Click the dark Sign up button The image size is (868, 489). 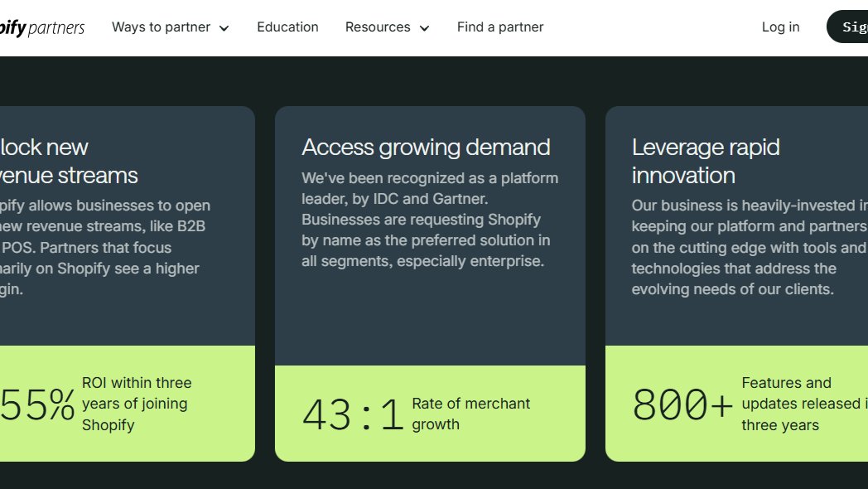847,27
